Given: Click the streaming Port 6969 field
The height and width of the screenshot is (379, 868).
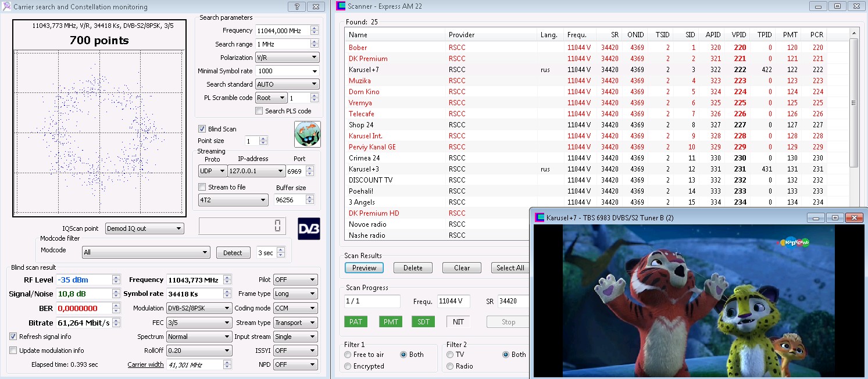Looking at the screenshot, I should tap(296, 171).
